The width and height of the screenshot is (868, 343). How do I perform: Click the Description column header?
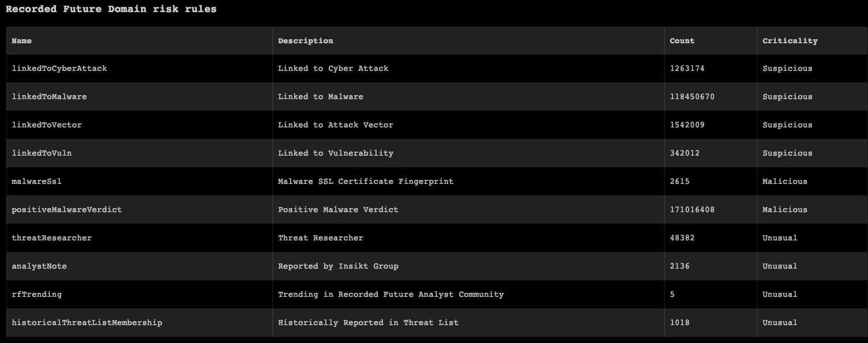point(306,41)
